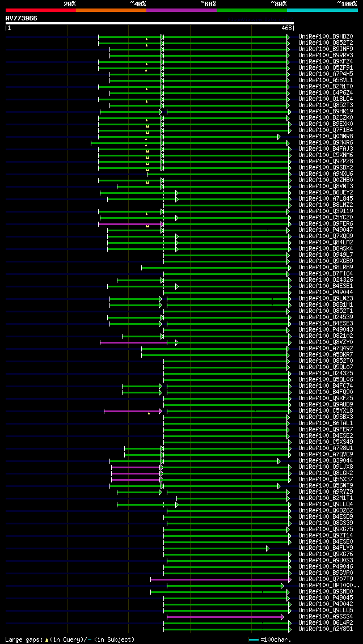Click the green alignment bar of UniRef100_B4FLY9
The image size is (363, 644).
tap(216, 548)
